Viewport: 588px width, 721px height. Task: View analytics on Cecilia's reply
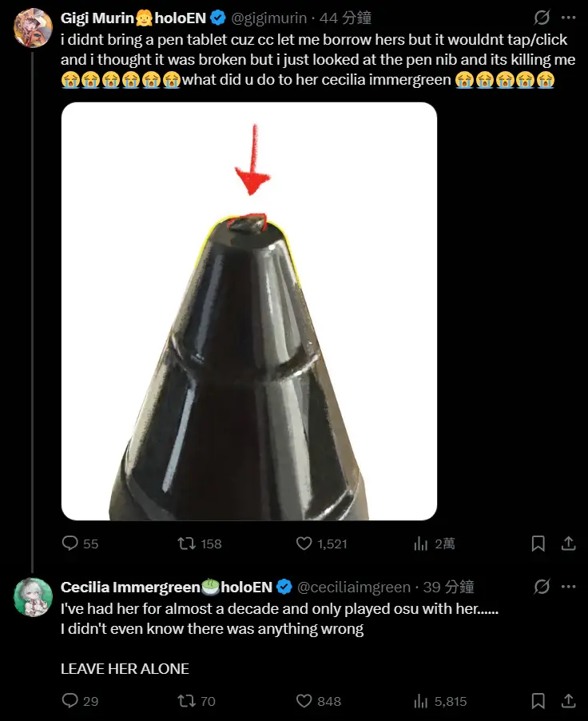(421, 701)
